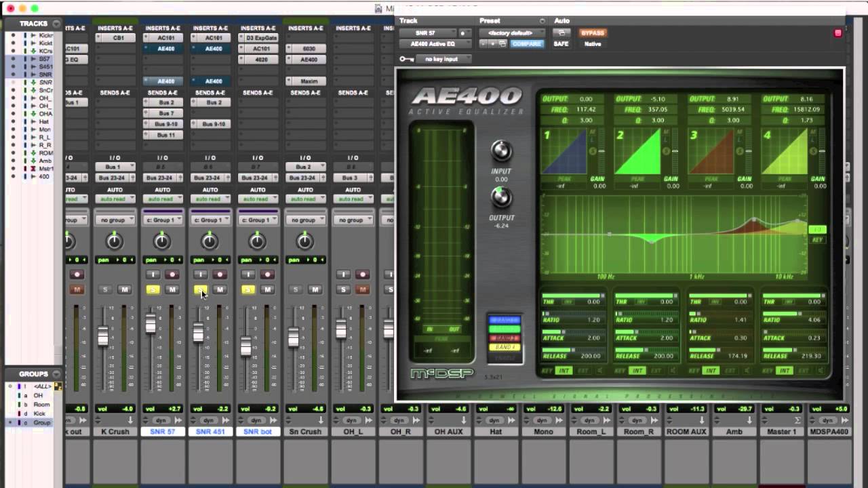
Task: Enable input monitoring on SNR 451
Action: pyautogui.click(x=200, y=274)
